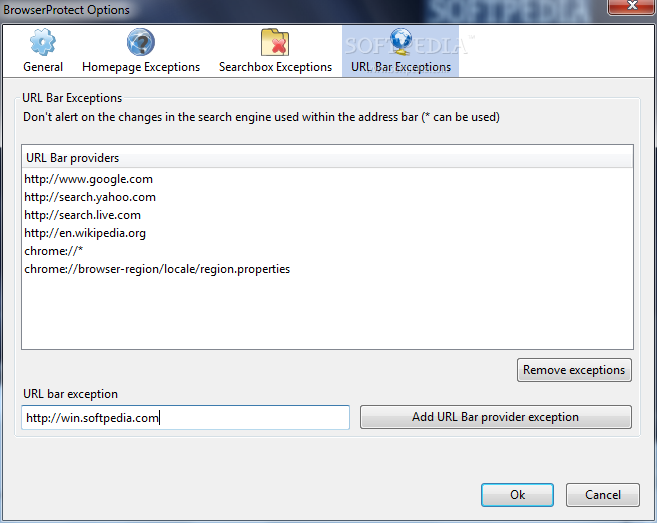Close the BrowserProtect Options window
Image resolution: width=657 pixels, height=523 pixels.
click(632, 6)
